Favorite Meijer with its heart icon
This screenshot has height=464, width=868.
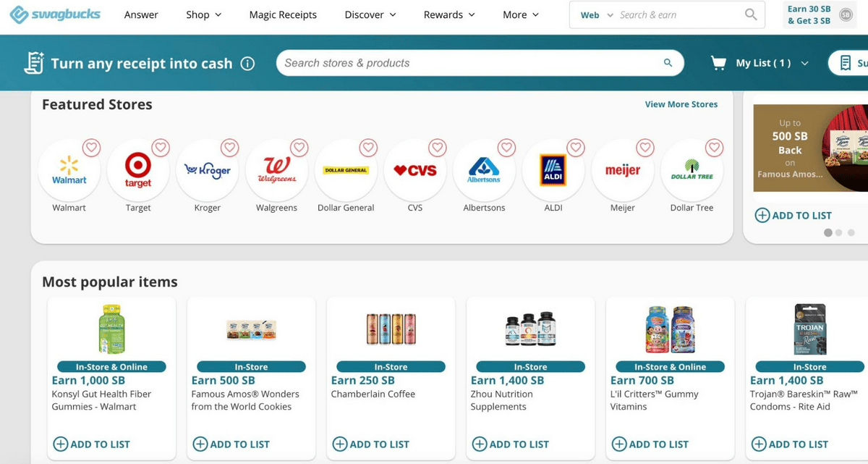645,148
